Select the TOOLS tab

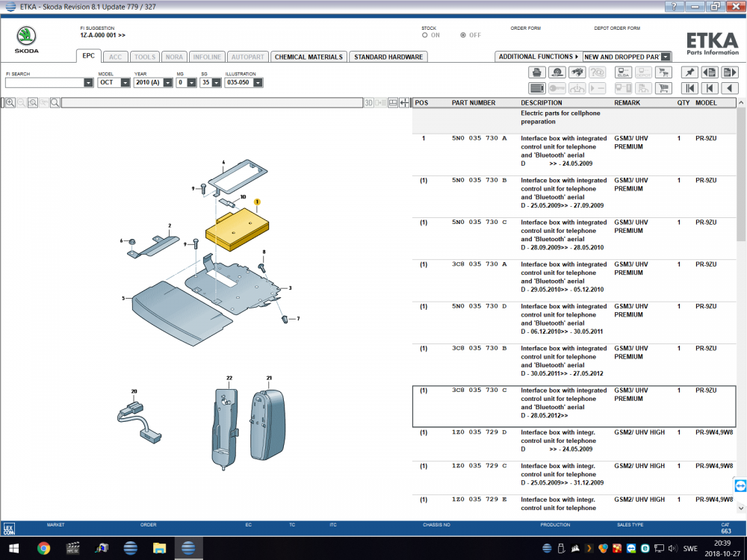click(145, 57)
